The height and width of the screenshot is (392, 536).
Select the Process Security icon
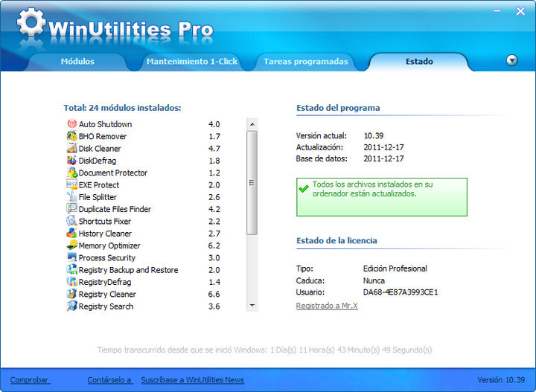(x=71, y=257)
